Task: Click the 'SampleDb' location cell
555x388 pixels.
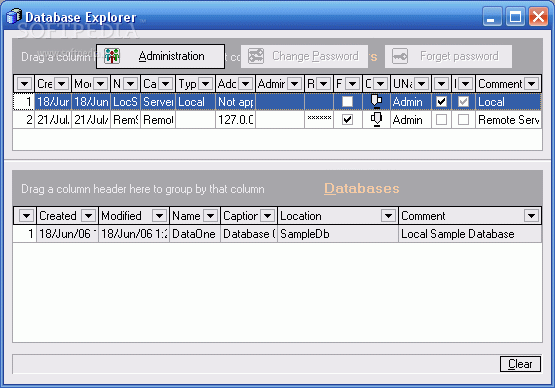Action: pyautogui.click(x=338, y=234)
